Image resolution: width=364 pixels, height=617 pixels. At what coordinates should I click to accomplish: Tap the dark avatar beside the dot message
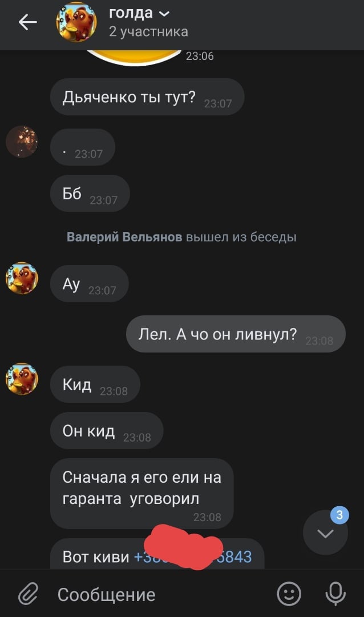coord(22,142)
